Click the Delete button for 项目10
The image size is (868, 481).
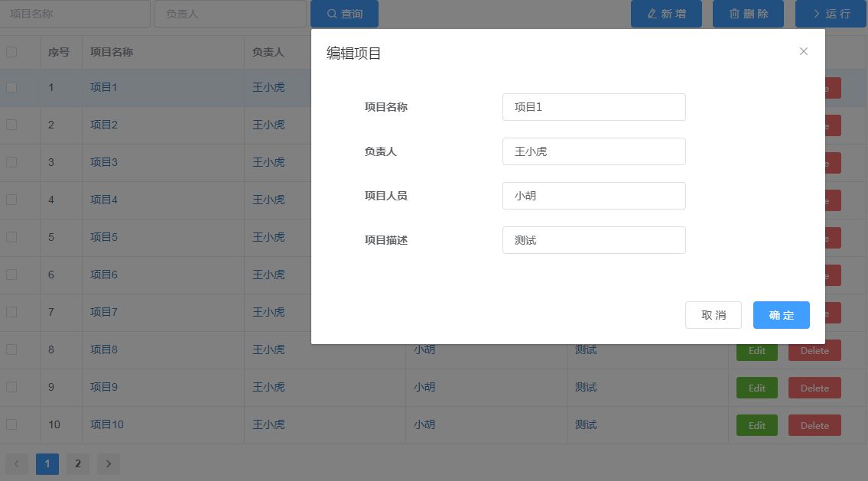814,425
